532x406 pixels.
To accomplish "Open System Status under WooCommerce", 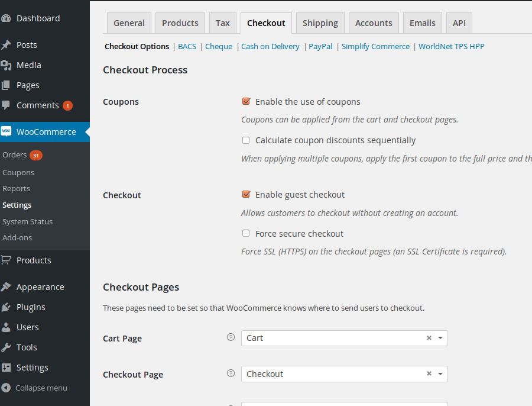I will point(27,222).
